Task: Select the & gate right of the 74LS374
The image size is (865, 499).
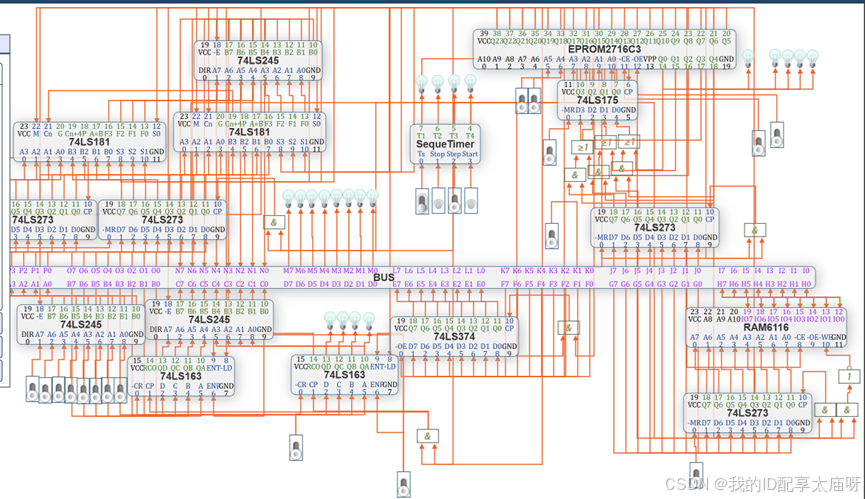Action: 568,328
